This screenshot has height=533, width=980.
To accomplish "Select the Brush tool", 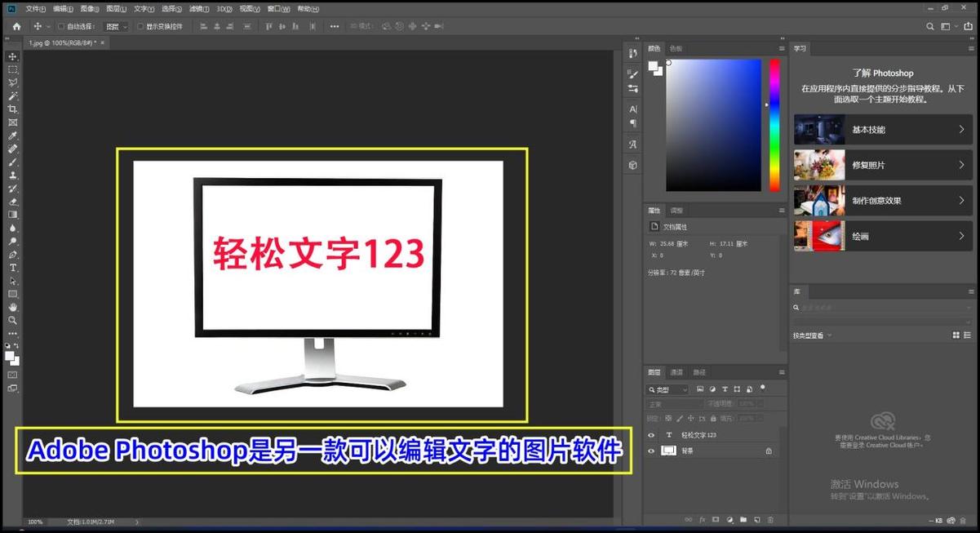I will tap(12, 162).
